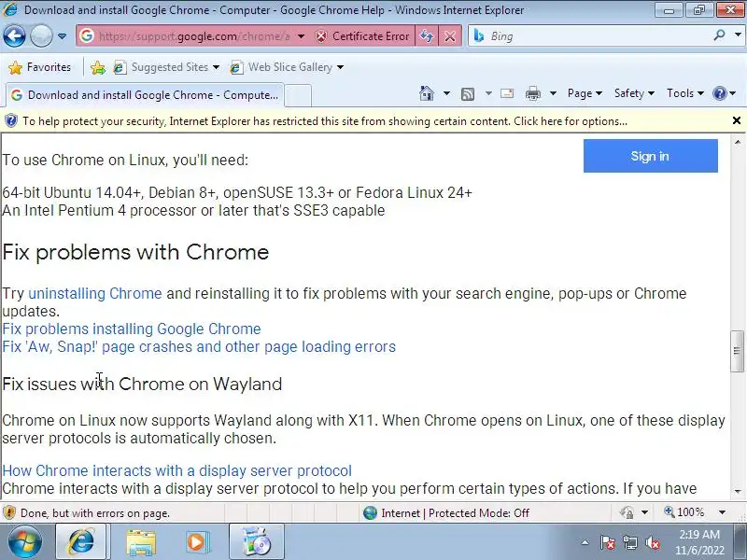The height and width of the screenshot is (560, 747).
Task: Open Windows Media Player from the taskbar
Action: (197, 542)
